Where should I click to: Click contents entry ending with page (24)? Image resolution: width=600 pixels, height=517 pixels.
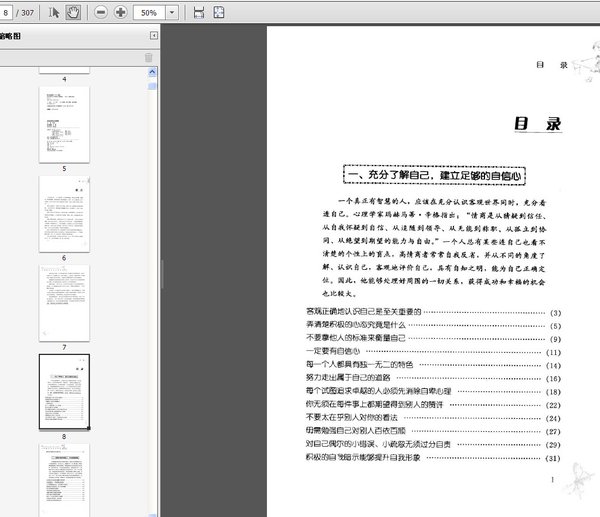coord(434,418)
